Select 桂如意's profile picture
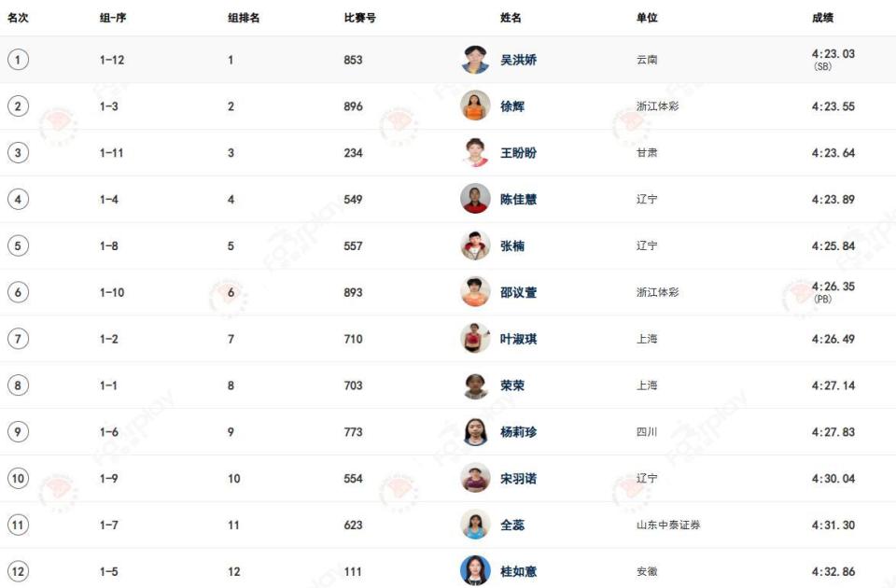This screenshot has width=896, height=588. pyautogui.click(x=475, y=571)
